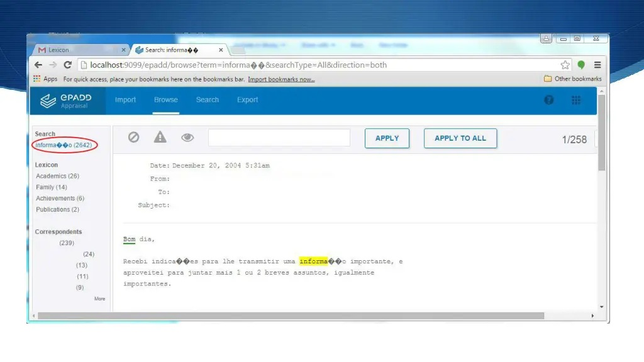Open the ePADD help question mark icon
This screenshot has height=362, width=644.
coord(549,100)
